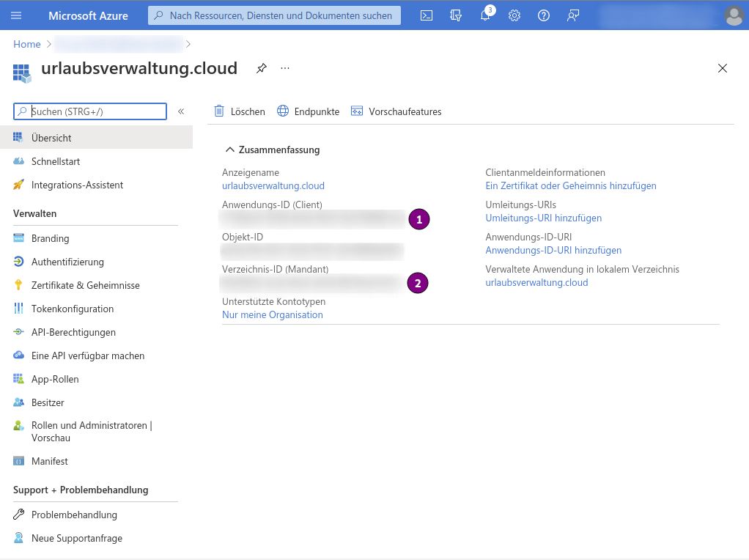Viewport: 749px width, 560px height.
Task: Open the Anzeigename urlaubsverwaltung.cloud link
Action: (273, 185)
